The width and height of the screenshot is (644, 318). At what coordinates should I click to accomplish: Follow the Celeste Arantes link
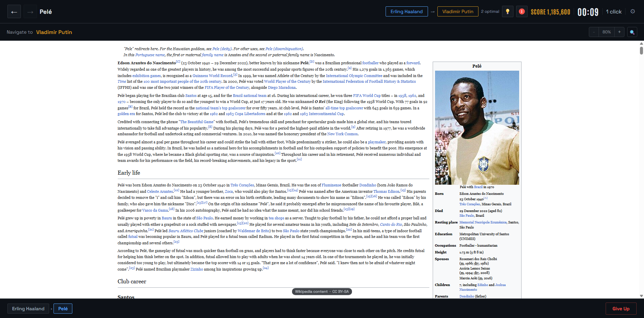point(160,191)
